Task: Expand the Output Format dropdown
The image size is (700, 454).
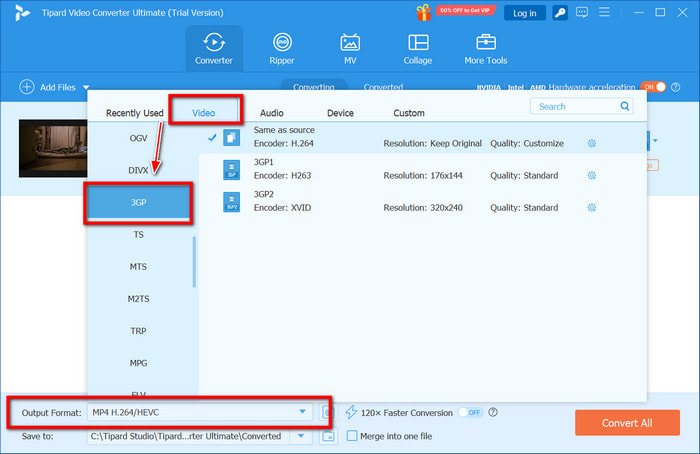Action: coord(302,412)
